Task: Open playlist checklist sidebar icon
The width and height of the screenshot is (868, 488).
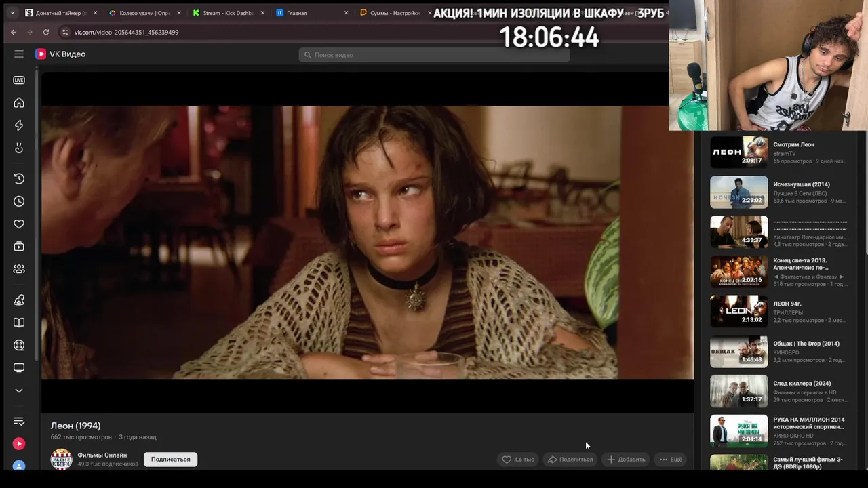Action: [x=19, y=422]
